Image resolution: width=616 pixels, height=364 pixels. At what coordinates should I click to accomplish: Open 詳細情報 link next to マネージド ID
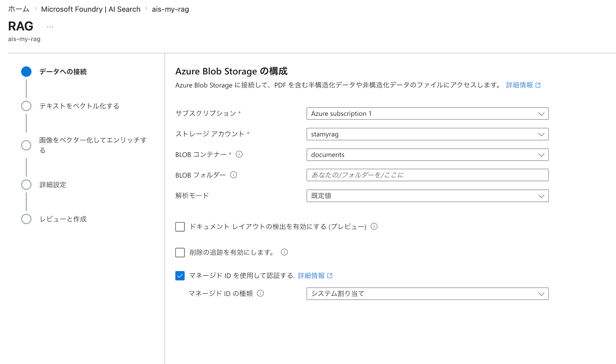point(311,276)
